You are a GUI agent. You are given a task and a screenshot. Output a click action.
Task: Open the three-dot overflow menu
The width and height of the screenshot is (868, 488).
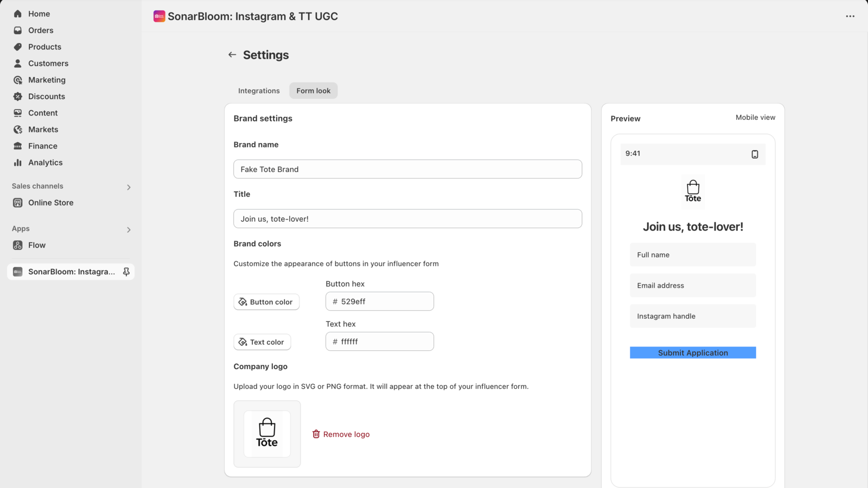pos(850,16)
